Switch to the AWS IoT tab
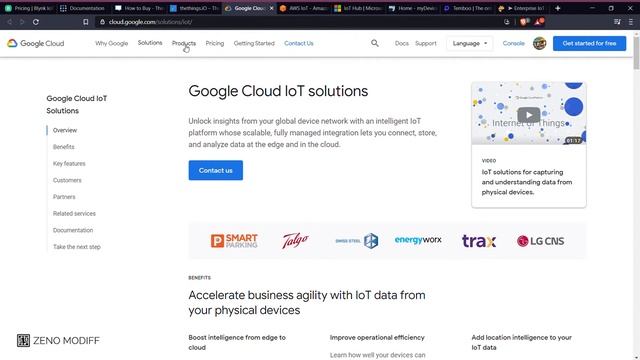Image resolution: width=640 pixels, height=360 pixels. pyautogui.click(x=304, y=8)
